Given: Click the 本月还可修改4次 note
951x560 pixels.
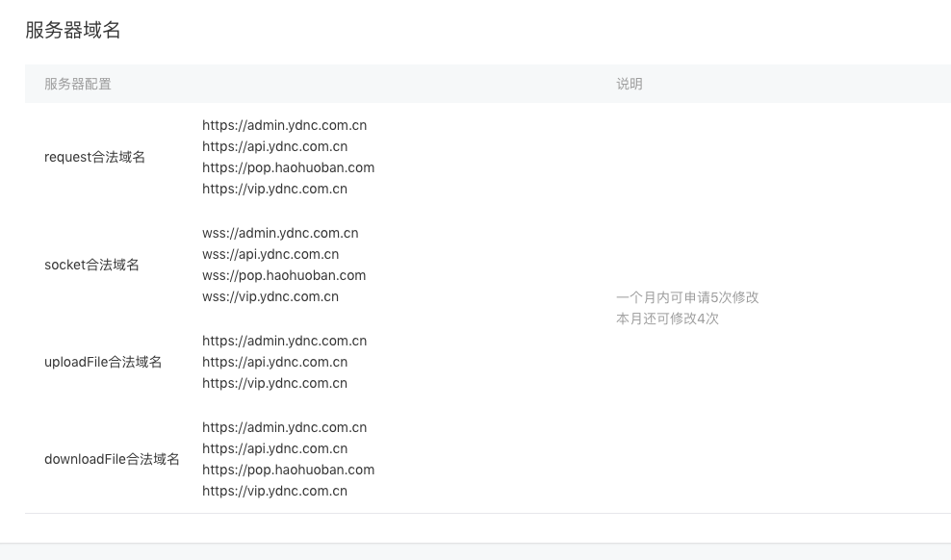Looking at the screenshot, I should click(667, 318).
